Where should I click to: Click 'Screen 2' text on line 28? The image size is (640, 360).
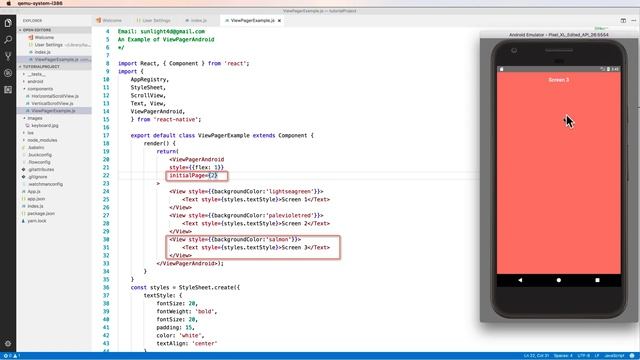(x=294, y=224)
